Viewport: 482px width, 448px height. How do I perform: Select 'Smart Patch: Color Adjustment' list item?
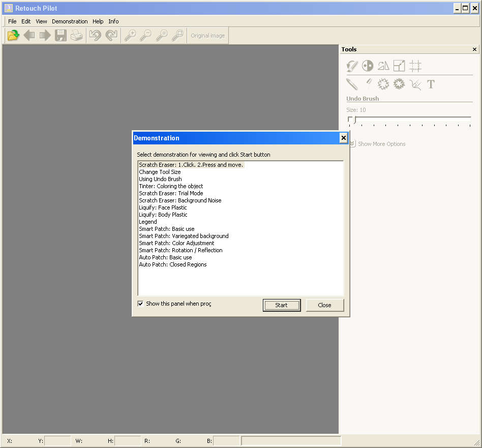click(176, 243)
